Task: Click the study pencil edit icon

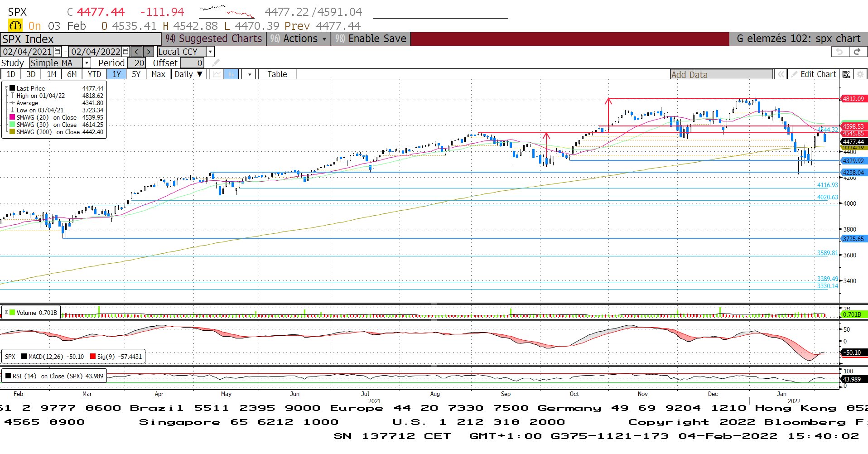Action: click(216, 63)
